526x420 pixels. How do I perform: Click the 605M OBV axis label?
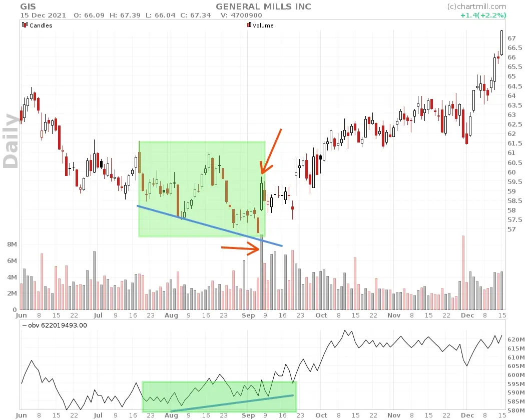click(x=516, y=366)
